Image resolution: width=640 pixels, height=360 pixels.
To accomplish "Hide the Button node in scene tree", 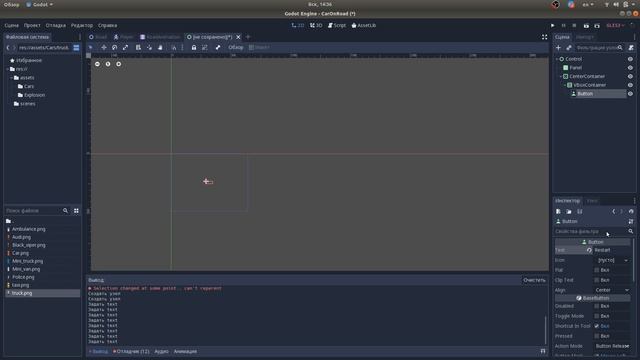I will pos(630,94).
